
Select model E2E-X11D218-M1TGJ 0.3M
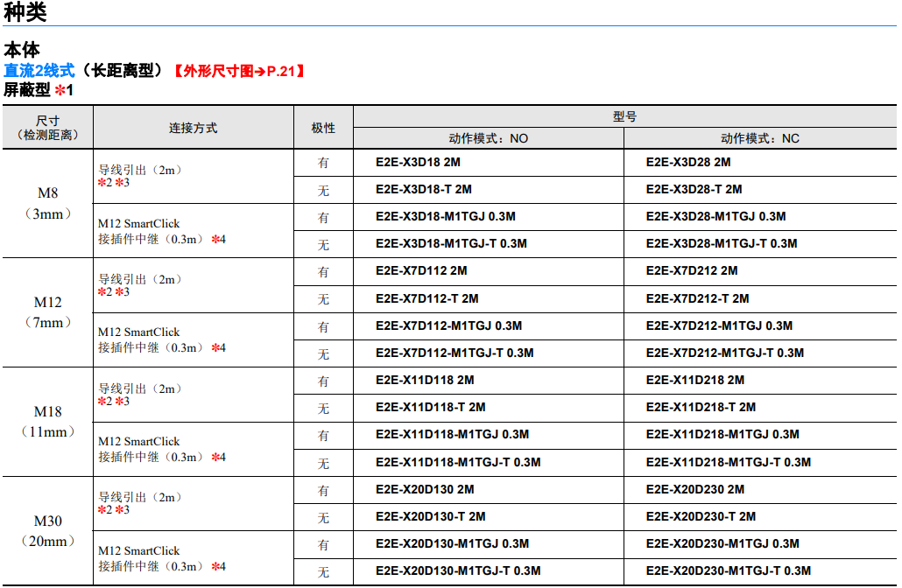click(x=723, y=435)
